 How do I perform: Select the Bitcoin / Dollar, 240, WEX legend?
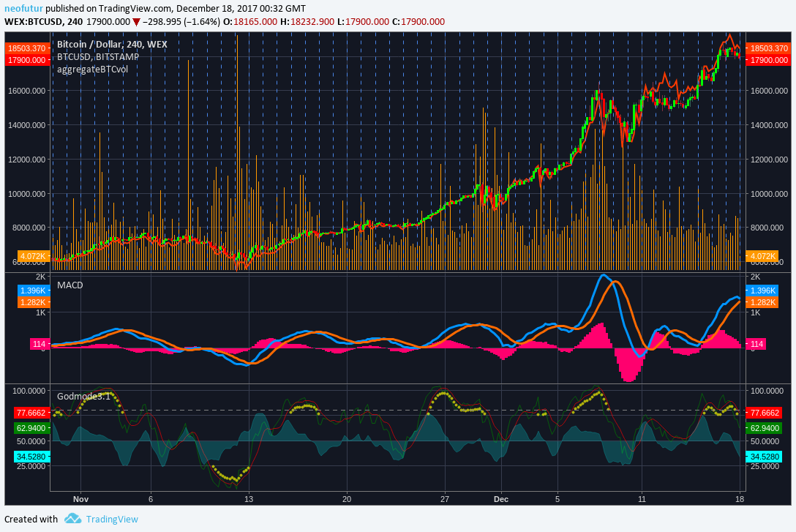click(112, 44)
